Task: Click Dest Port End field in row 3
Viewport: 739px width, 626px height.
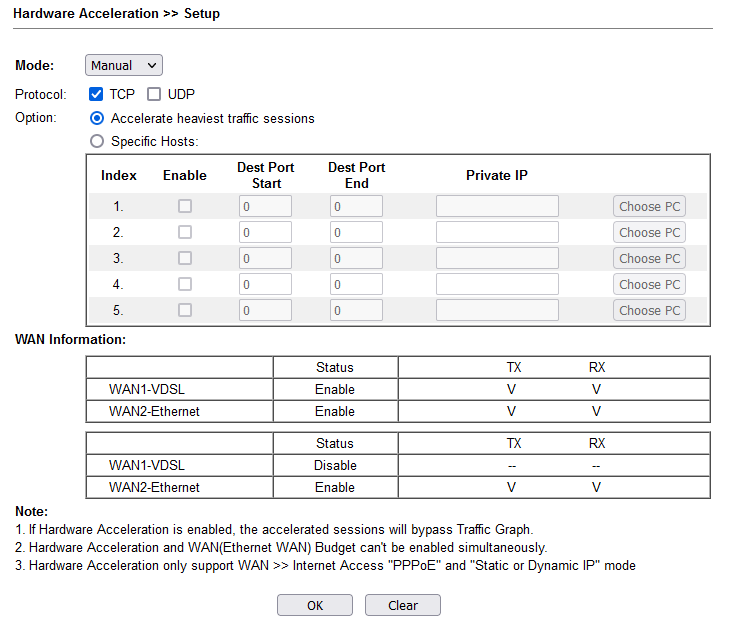Action: pyautogui.click(x=356, y=258)
